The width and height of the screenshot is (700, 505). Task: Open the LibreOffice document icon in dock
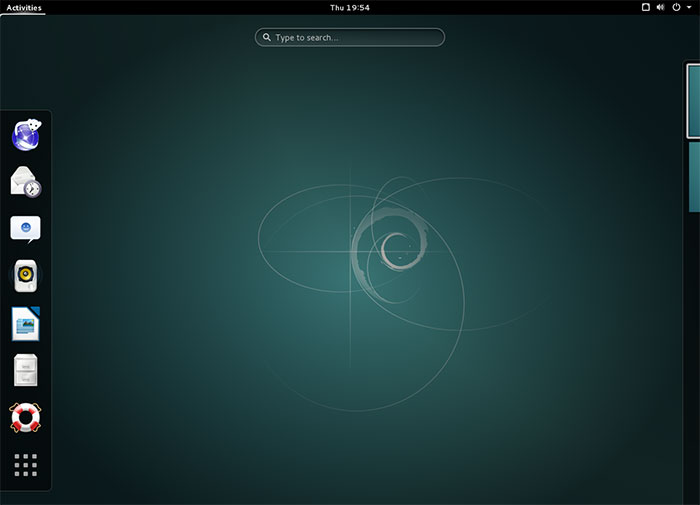26,323
